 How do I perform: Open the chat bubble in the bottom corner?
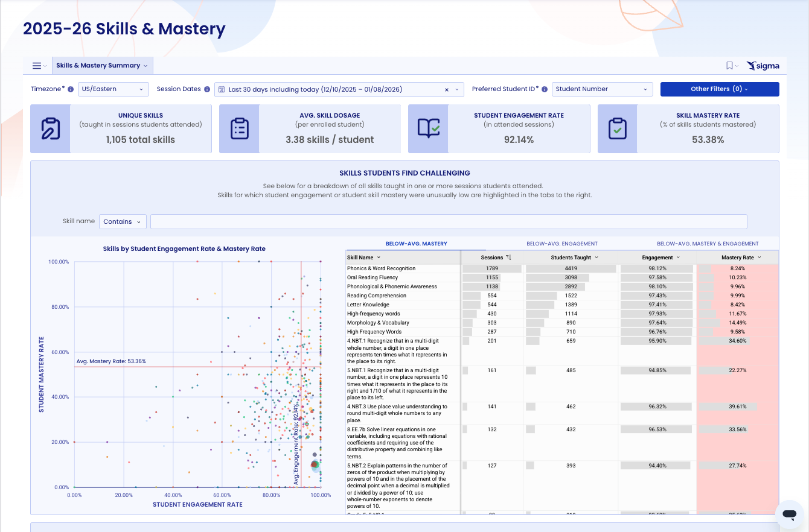pyautogui.click(x=789, y=514)
